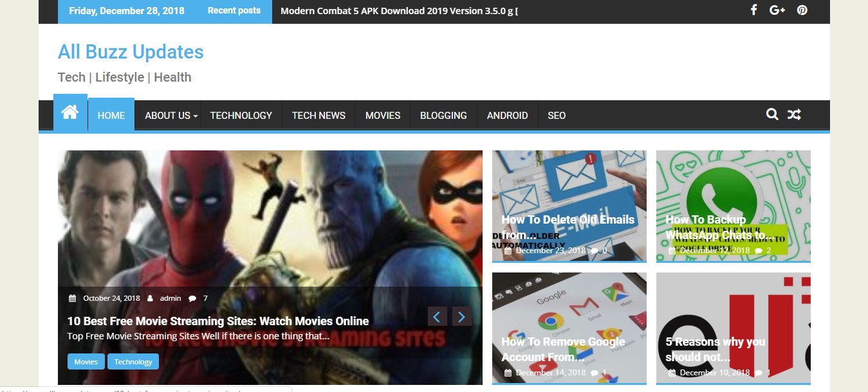Click calendar icon beside October 24, 2018
The width and height of the screenshot is (868, 392).
pos(72,298)
